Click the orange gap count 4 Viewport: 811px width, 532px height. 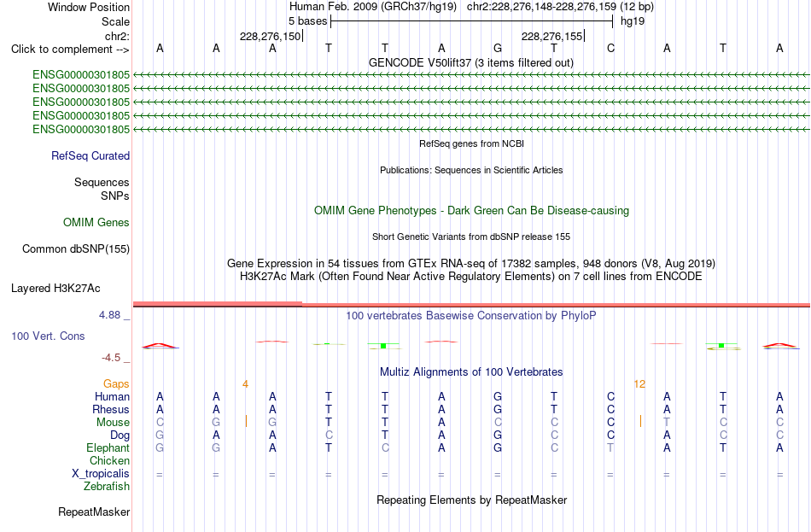(x=245, y=384)
